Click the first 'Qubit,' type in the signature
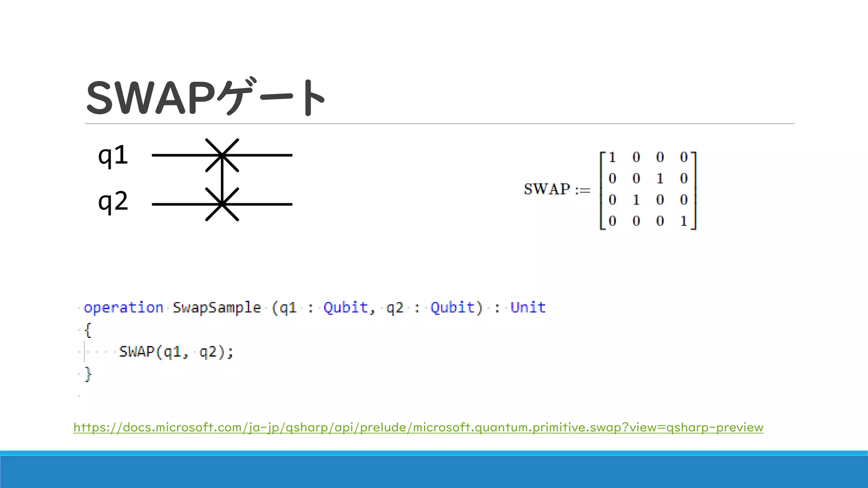The height and width of the screenshot is (488, 868). [x=349, y=308]
